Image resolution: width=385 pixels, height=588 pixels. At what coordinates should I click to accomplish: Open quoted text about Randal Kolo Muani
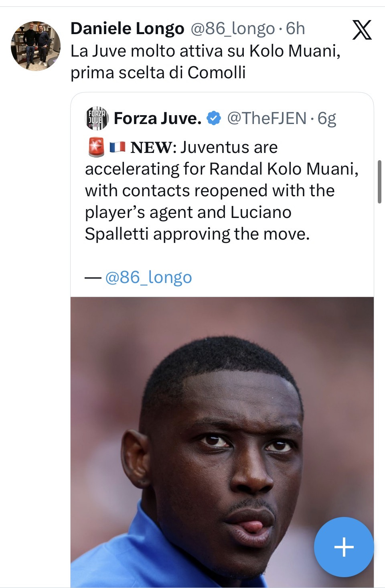[x=221, y=191]
